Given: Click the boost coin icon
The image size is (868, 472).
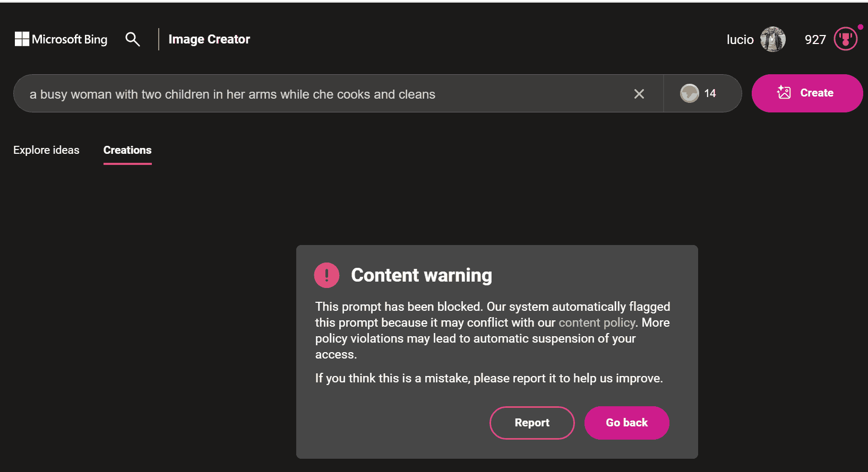Looking at the screenshot, I should point(690,93).
